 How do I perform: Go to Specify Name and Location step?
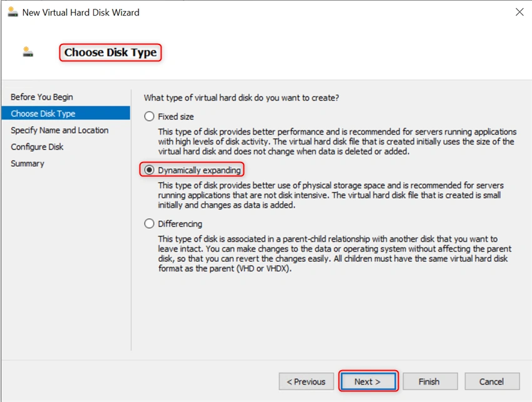pos(59,130)
